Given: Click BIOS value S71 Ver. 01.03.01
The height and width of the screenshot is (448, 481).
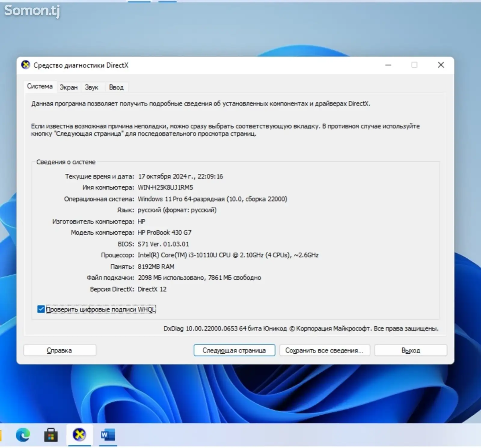Looking at the screenshot, I should 163,244.
